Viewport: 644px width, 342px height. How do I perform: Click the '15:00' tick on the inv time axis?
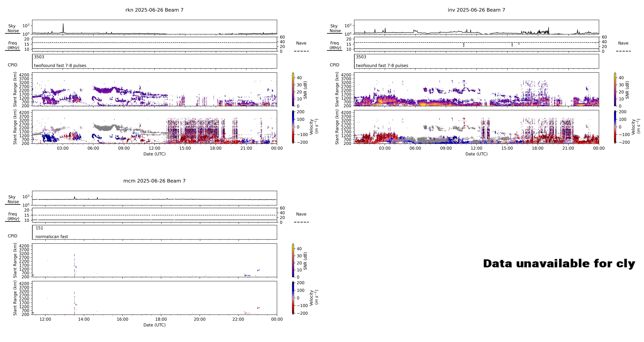coord(507,148)
